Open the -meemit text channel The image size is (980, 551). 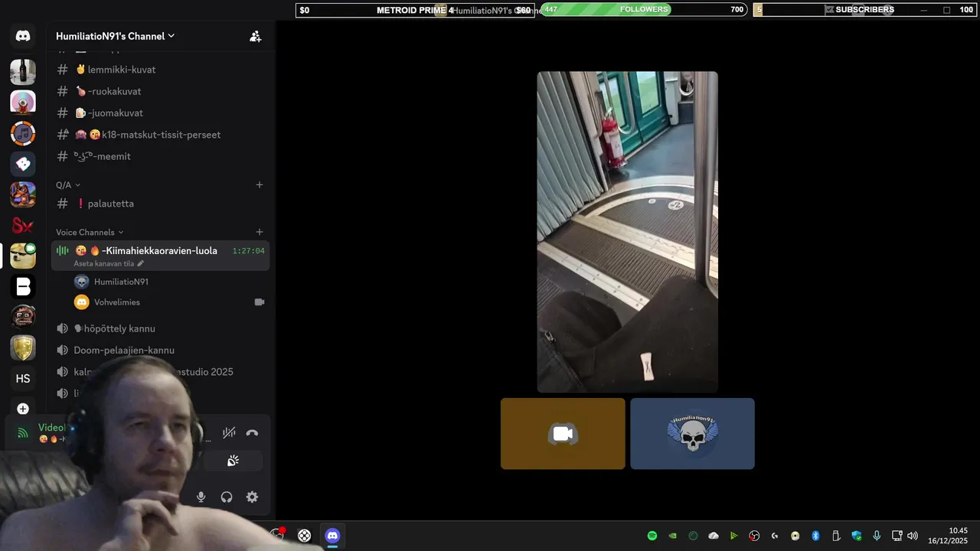159,156
